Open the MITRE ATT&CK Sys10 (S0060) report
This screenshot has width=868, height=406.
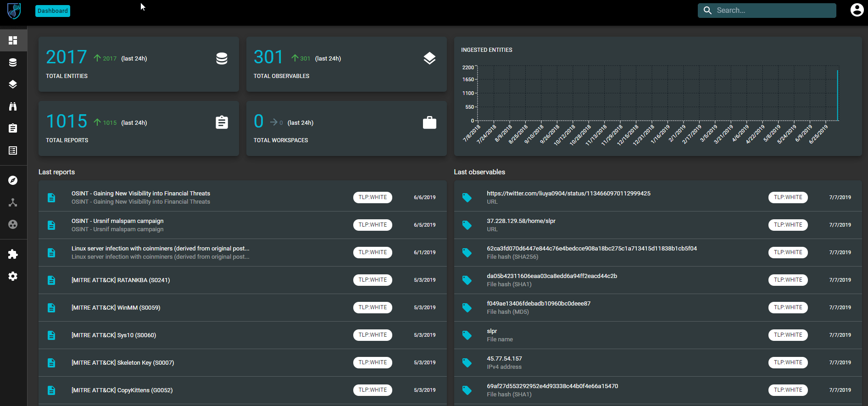click(x=242, y=335)
